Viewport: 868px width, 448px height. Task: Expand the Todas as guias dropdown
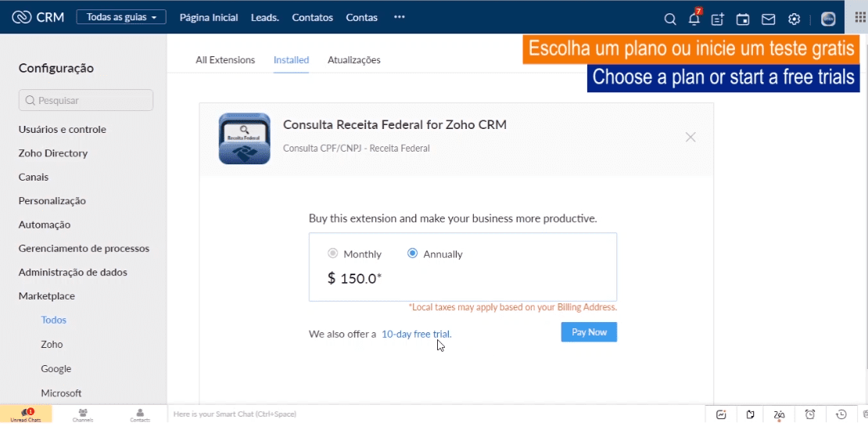click(x=121, y=17)
